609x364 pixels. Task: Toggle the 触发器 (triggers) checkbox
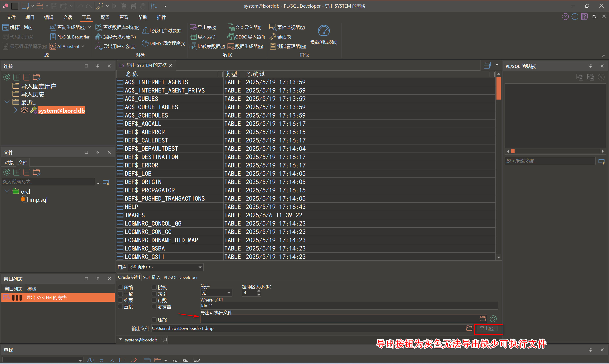pyautogui.click(x=154, y=307)
